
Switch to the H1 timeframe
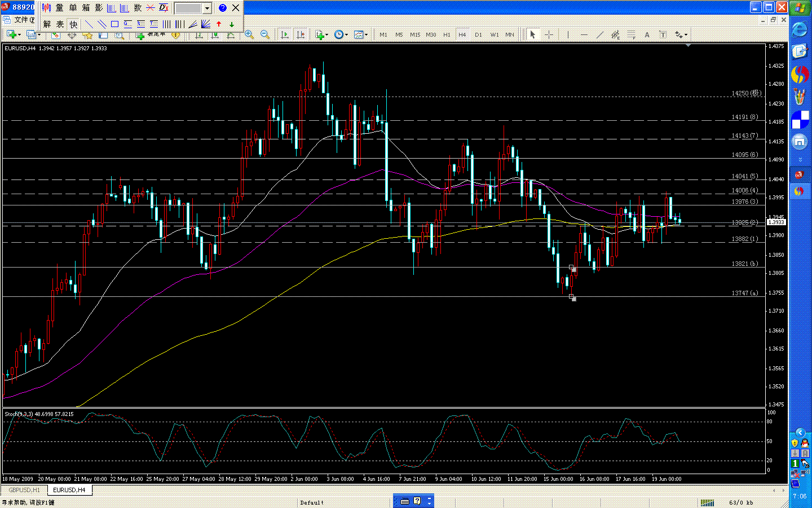(x=447, y=35)
